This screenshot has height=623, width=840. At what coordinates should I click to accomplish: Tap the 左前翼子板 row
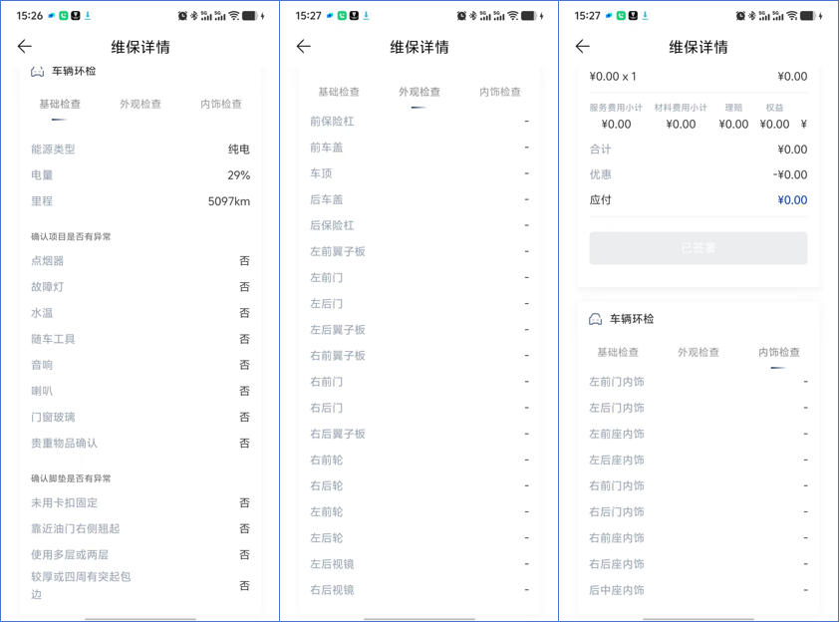[420, 252]
